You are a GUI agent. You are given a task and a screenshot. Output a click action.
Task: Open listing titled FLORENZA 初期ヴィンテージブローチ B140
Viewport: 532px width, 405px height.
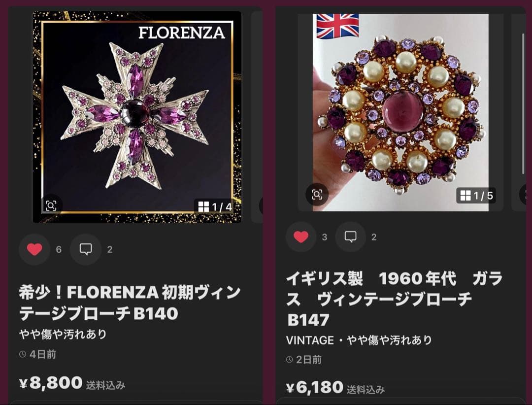(x=130, y=303)
